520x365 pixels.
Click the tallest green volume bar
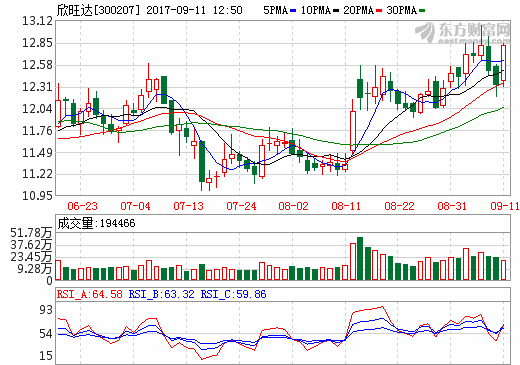coord(360,258)
